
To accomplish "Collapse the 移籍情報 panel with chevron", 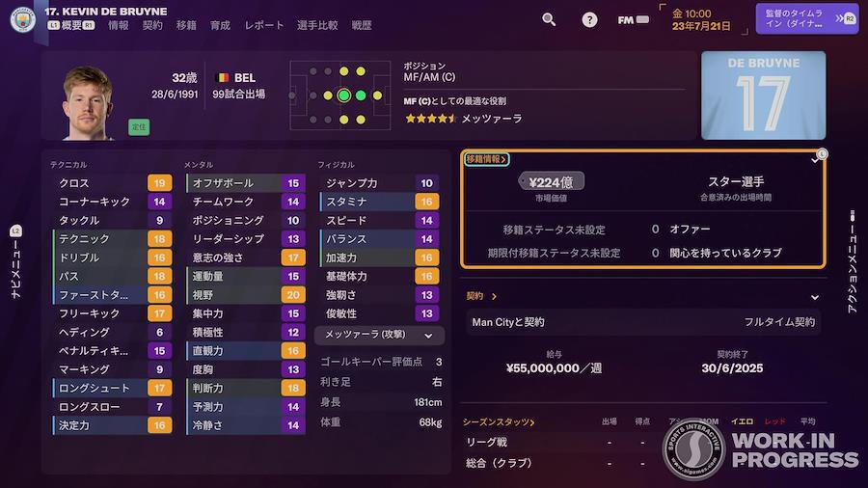I will pos(815,160).
